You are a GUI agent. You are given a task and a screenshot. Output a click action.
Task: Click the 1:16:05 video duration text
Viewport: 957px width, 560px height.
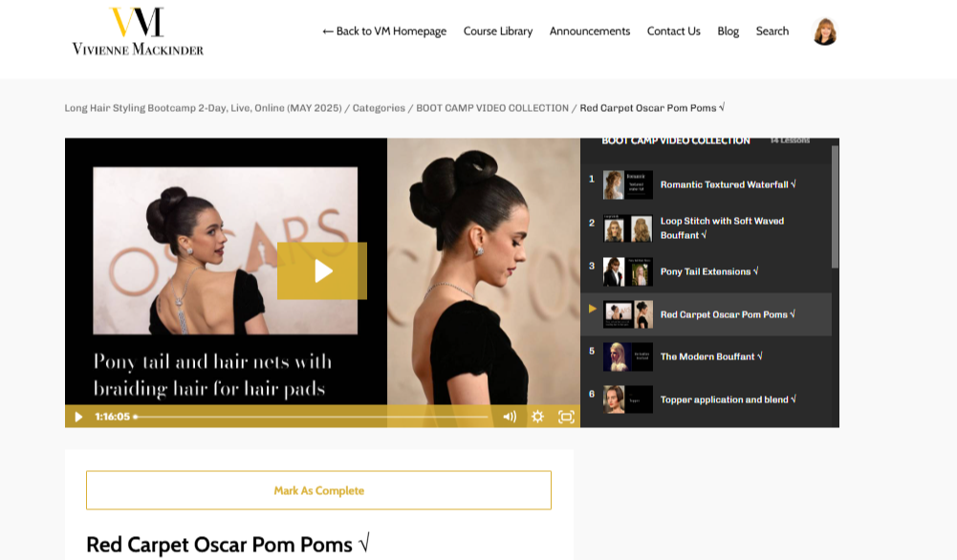pos(112,417)
